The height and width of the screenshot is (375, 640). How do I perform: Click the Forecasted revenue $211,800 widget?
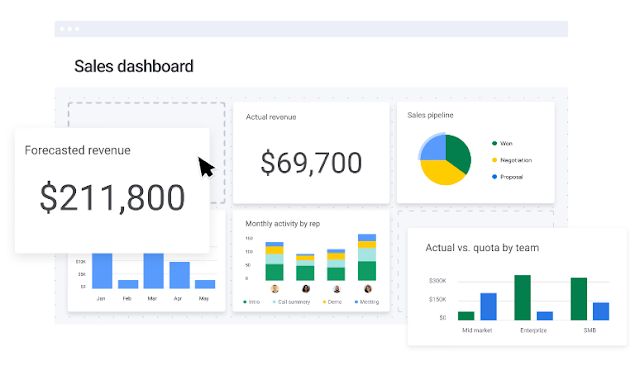[112, 191]
